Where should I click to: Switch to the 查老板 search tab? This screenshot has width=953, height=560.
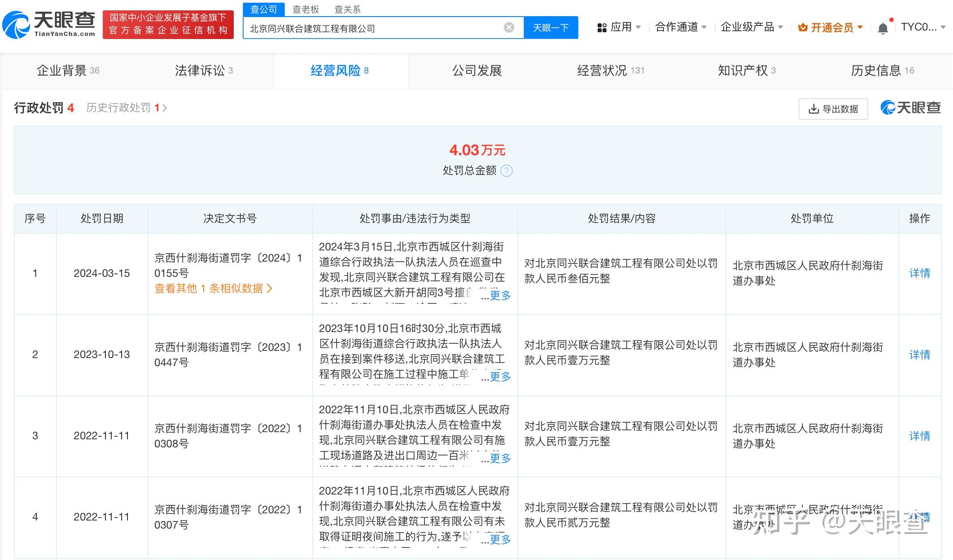[306, 9]
